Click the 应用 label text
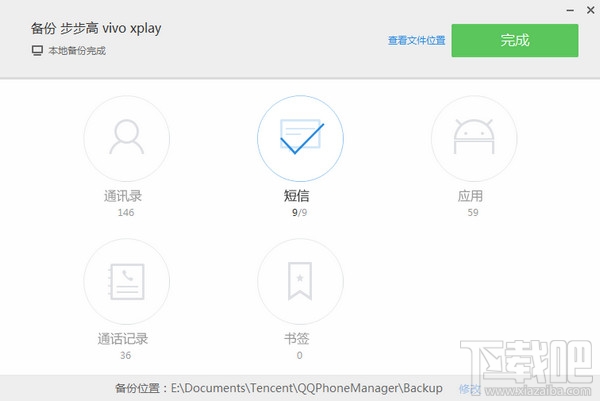Image resolution: width=600 pixels, height=401 pixels. 470,196
